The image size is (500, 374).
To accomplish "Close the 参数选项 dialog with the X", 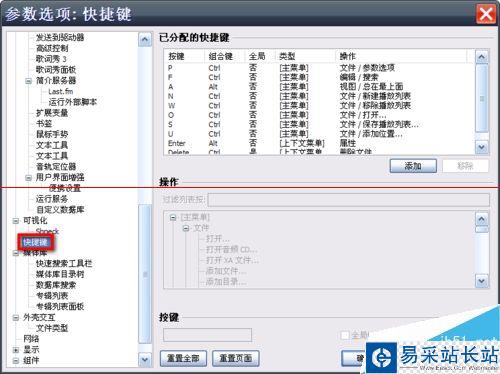I will point(486,14).
